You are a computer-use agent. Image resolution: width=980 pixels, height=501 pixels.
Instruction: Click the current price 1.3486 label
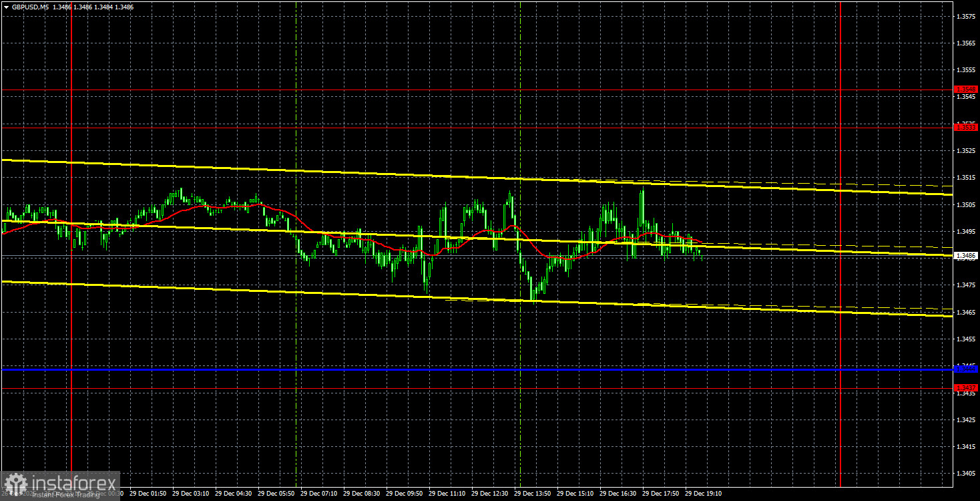965,256
